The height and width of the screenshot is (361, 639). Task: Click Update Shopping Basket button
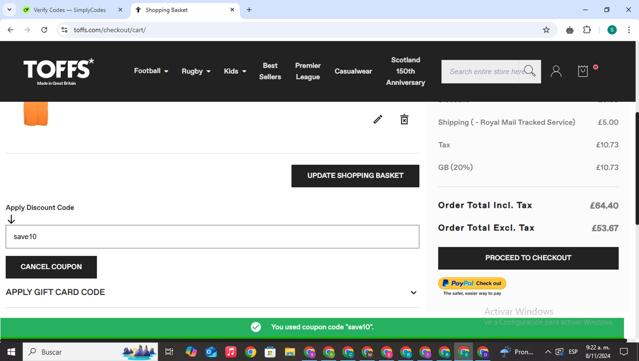355,176
